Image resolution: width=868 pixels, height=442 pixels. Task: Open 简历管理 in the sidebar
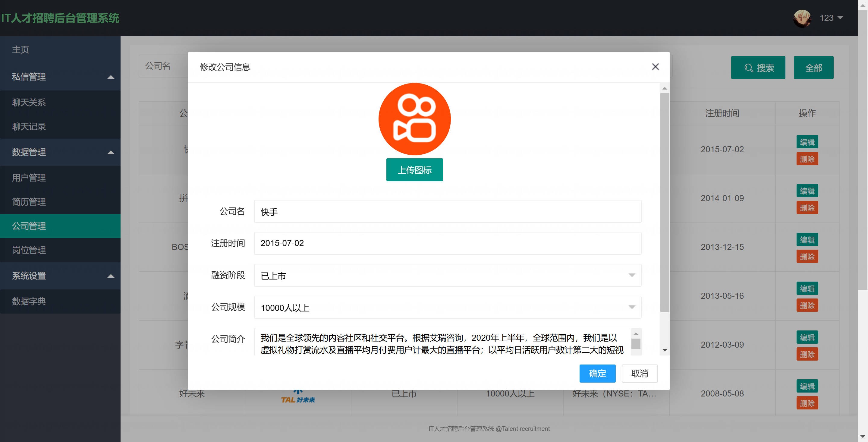(60, 202)
